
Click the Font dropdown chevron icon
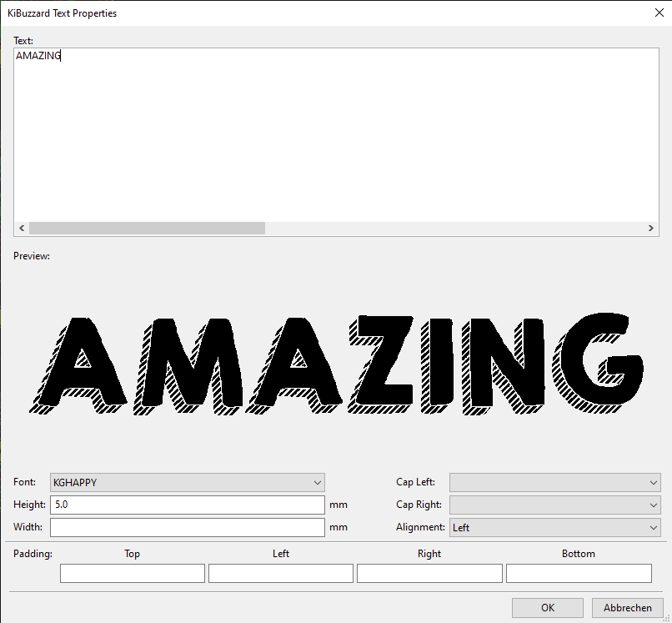317,482
